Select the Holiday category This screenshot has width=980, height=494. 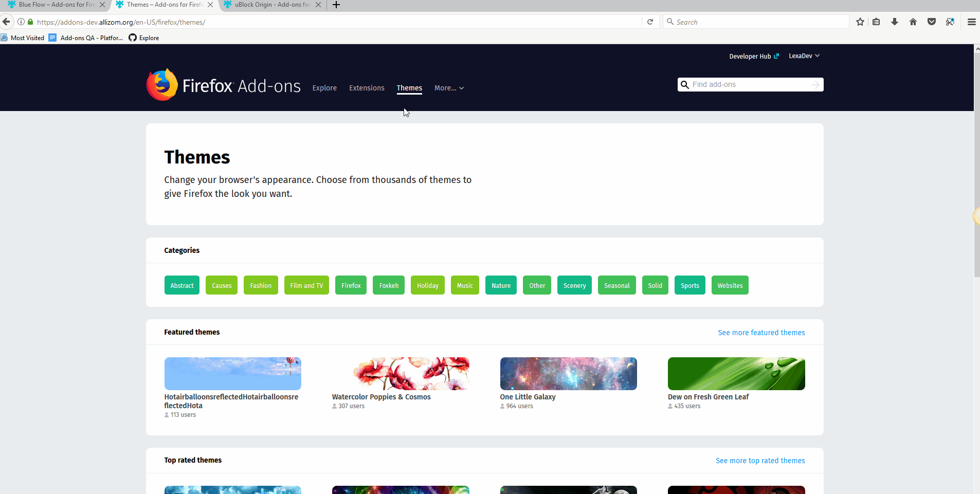428,285
